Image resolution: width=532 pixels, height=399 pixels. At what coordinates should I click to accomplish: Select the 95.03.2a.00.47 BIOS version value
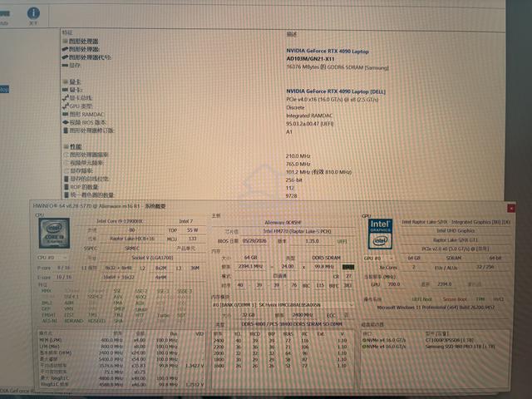click(310, 124)
